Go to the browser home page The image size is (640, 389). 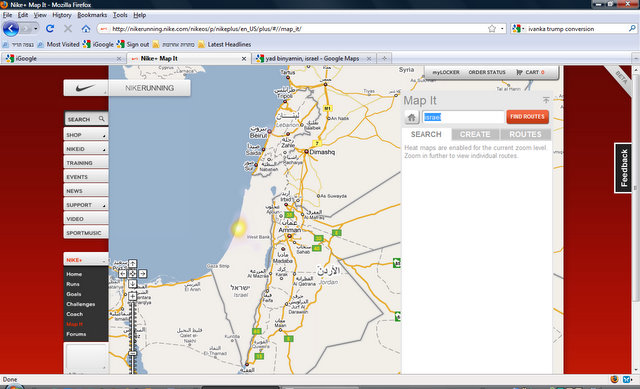85,29
